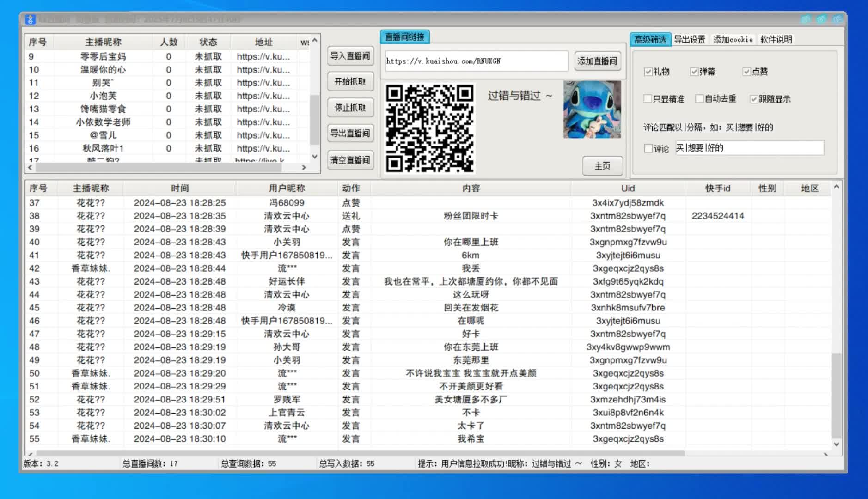The height and width of the screenshot is (499, 868).
Task: Click the comment keyword filter field
Action: [x=749, y=148]
